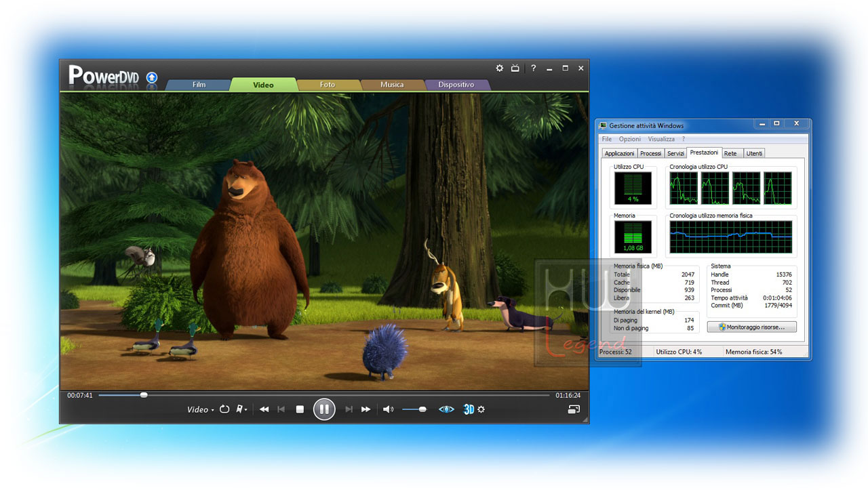Switch to the Musica tab

tap(392, 85)
